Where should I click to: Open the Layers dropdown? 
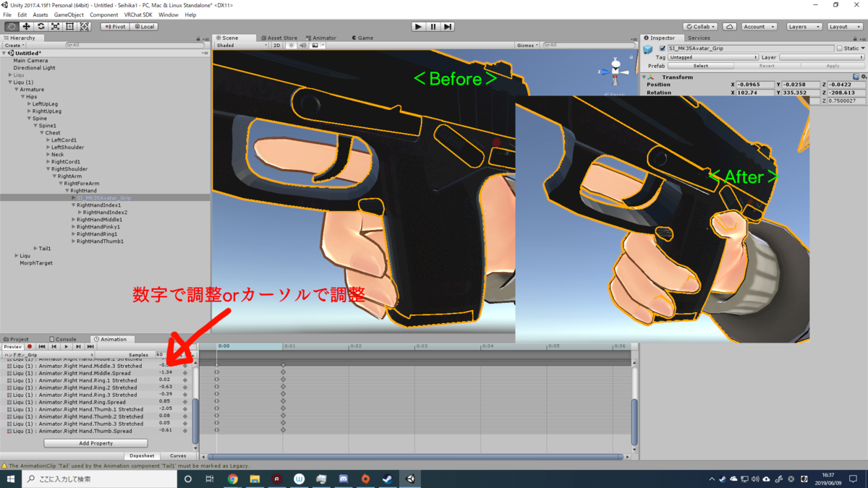(x=804, y=27)
